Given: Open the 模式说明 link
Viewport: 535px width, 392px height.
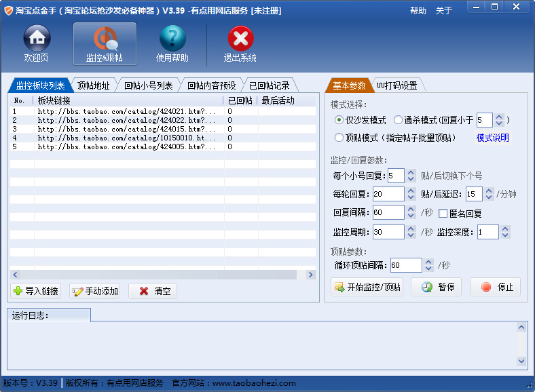Looking at the screenshot, I should tap(492, 138).
